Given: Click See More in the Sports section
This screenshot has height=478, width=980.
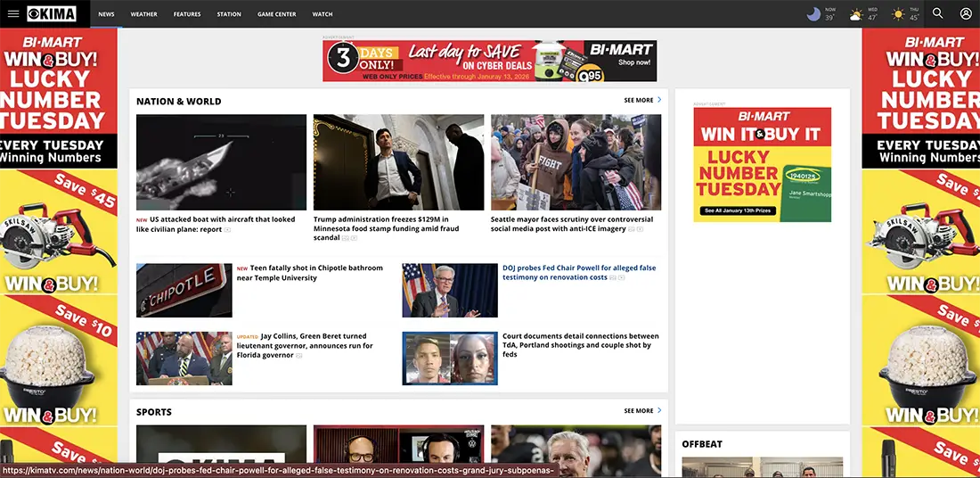Looking at the screenshot, I should [638, 411].
